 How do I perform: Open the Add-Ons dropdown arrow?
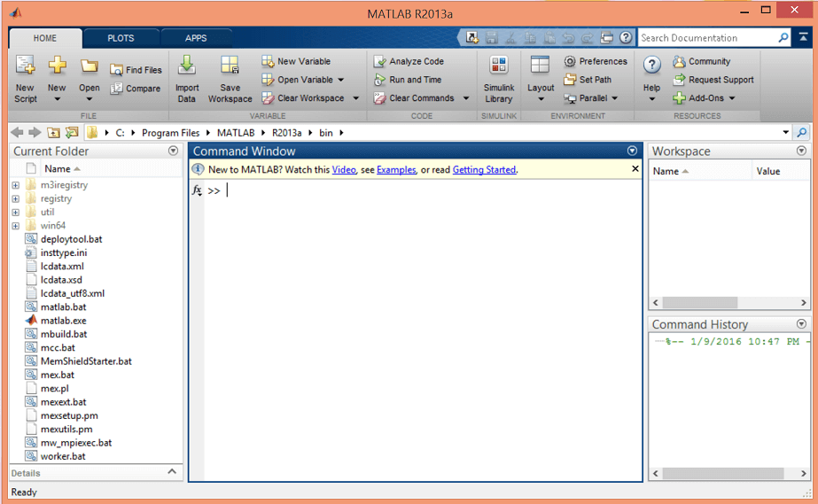tap(732, 98)
